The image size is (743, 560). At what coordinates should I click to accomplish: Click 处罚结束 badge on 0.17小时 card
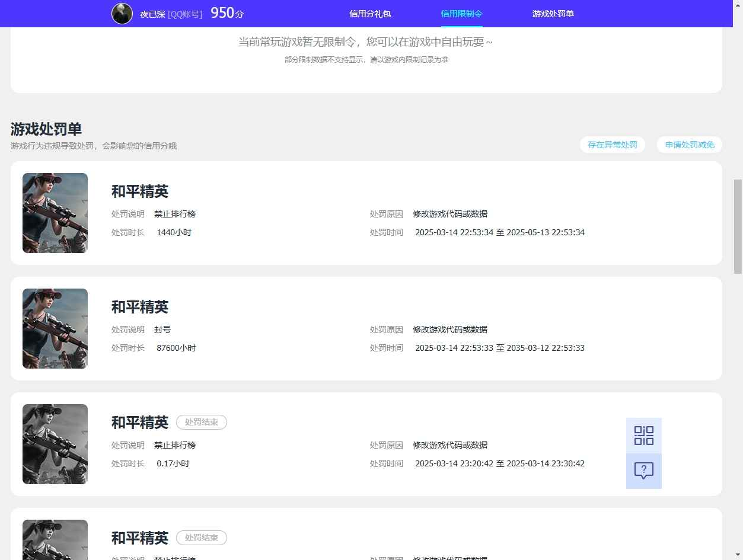coord(202,423)
